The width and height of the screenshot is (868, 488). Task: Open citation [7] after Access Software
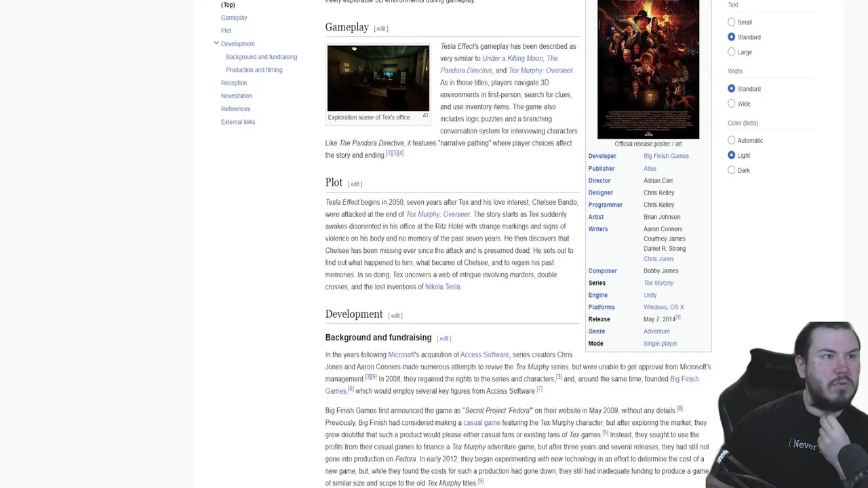539,389
